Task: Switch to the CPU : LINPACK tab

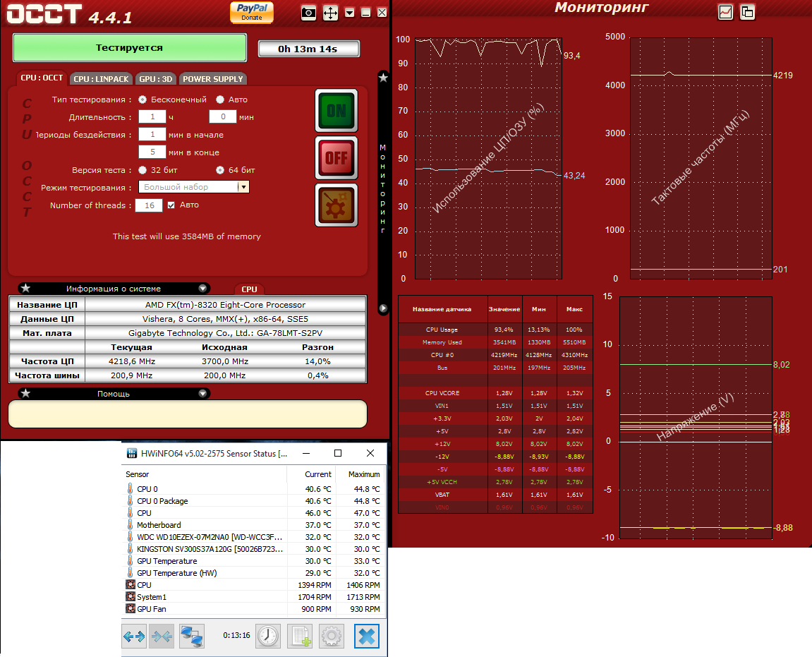Action: tap(101, 79)
